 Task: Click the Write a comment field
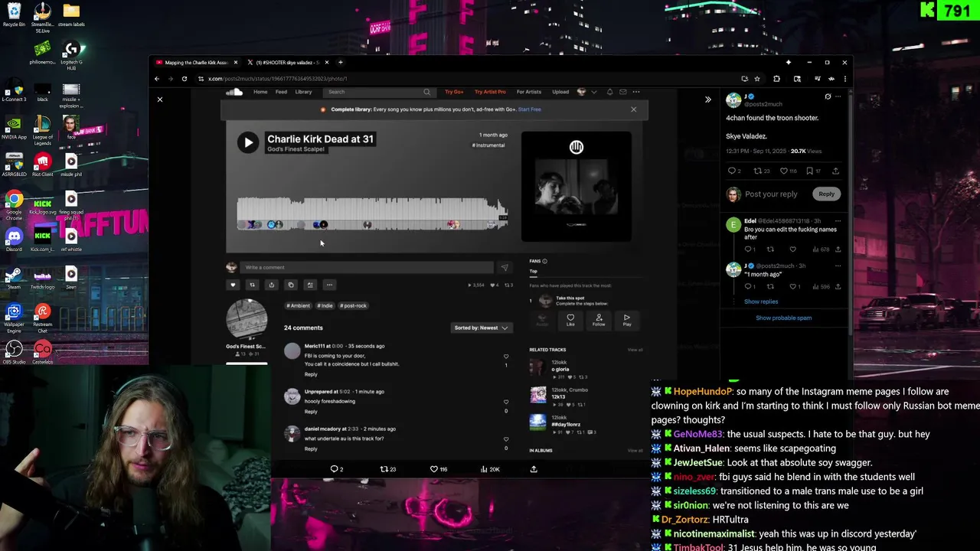(367, 267)
